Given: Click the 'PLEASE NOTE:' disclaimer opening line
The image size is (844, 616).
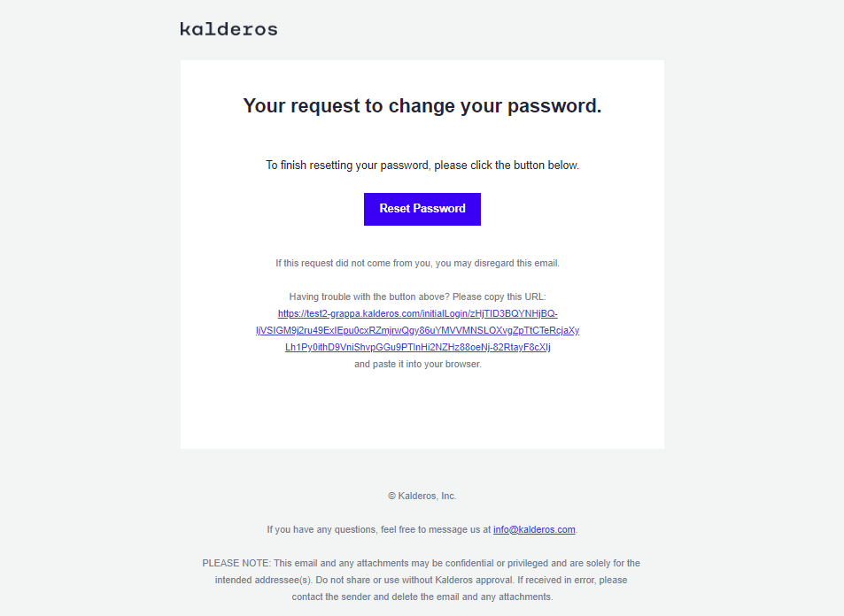Looking at the screenshot, I should [x=422, y=563].
